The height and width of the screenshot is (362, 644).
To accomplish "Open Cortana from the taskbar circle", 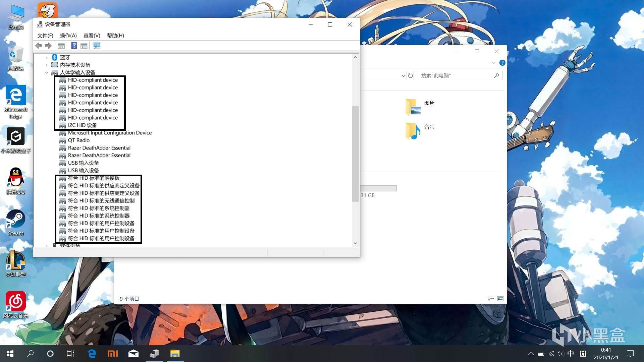I will [x=50, y=354].
